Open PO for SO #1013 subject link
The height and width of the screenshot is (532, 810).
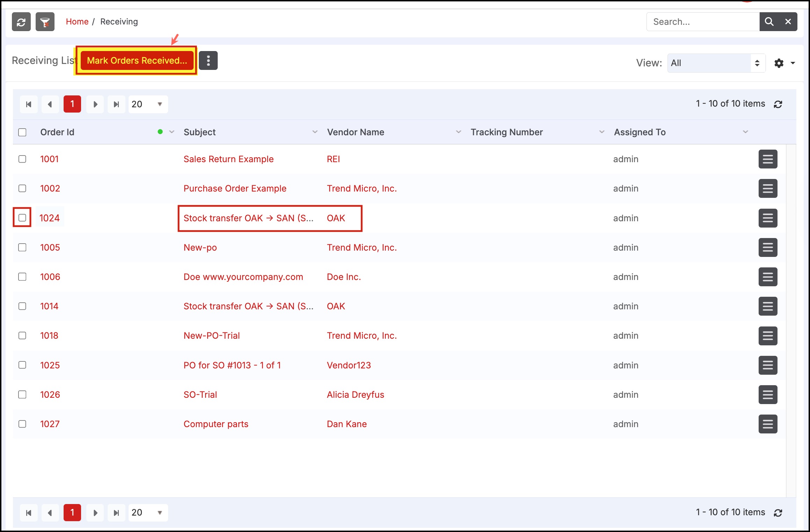[x=232, y=365]
